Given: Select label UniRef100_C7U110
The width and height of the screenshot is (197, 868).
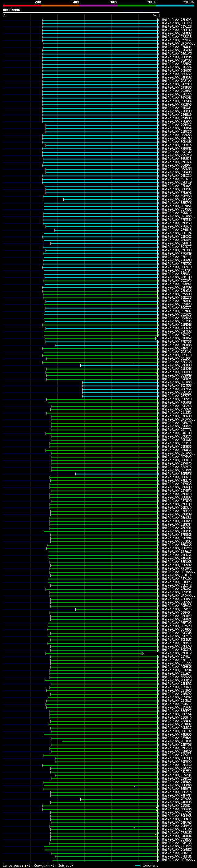Looking at the screenshot, I should coord(177,94).
